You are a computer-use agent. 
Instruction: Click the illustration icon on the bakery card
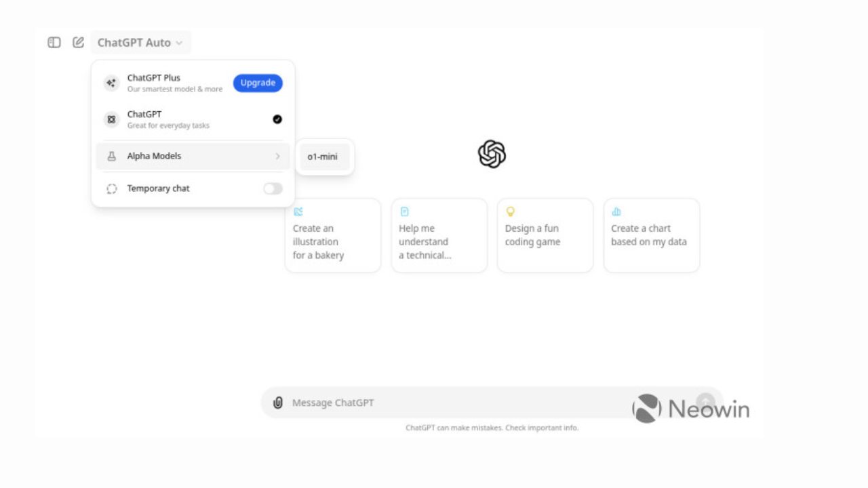coord(298,211)
